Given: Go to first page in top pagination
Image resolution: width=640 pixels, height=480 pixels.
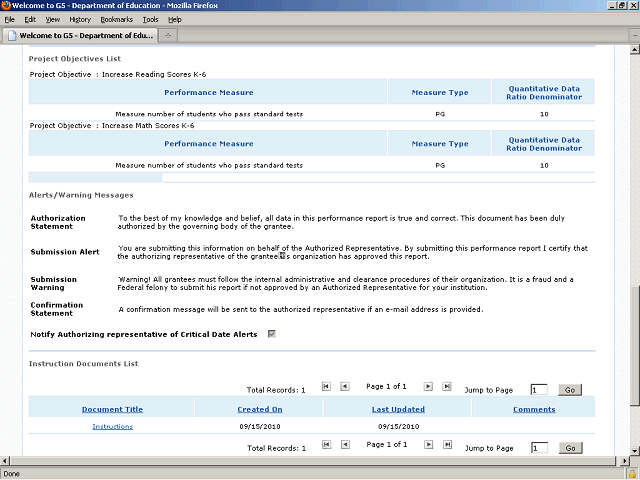Looking at the screenshot, I should (326, 386).
